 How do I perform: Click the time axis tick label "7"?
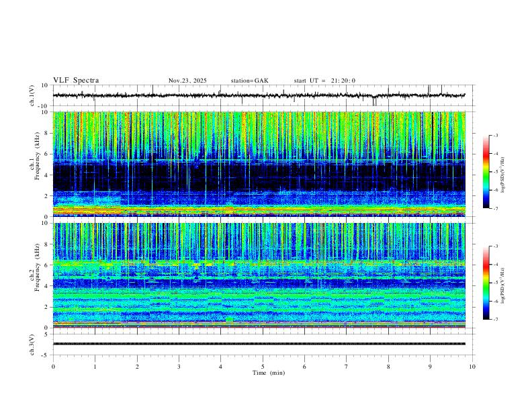click(x=347, y=367)
